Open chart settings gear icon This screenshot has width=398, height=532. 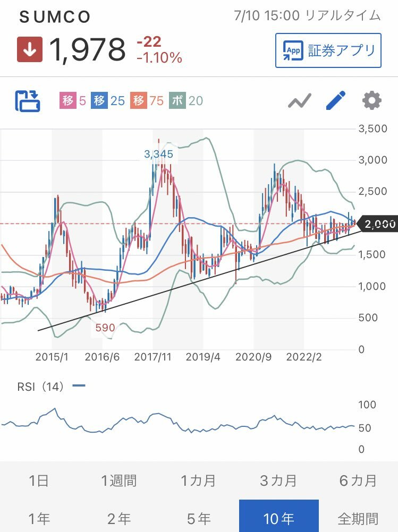point(372,100)
